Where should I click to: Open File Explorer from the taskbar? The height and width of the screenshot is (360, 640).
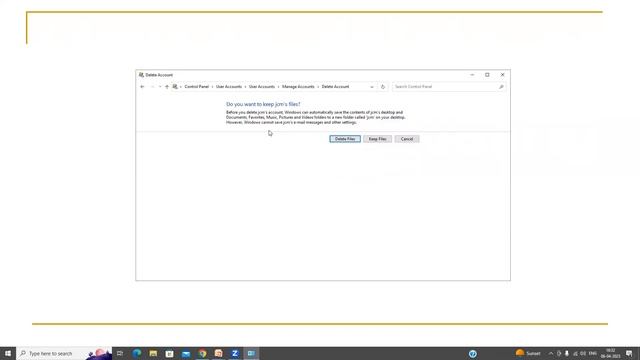153,353
